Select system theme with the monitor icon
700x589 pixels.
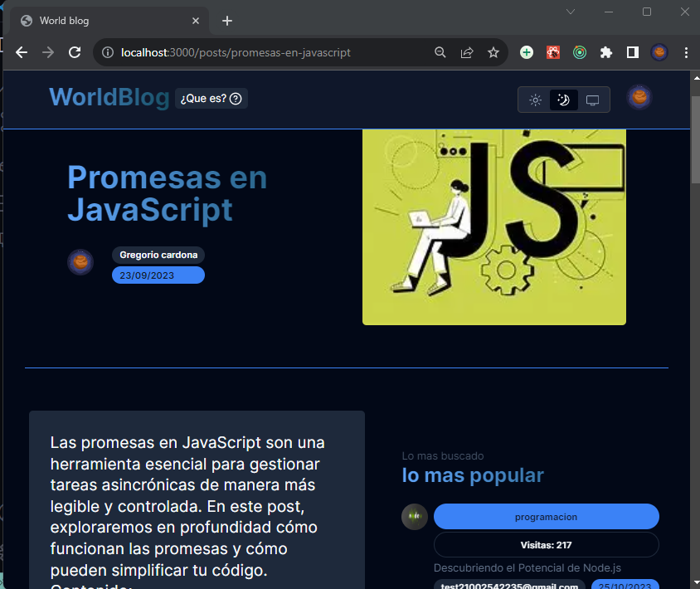click(592, 99)
